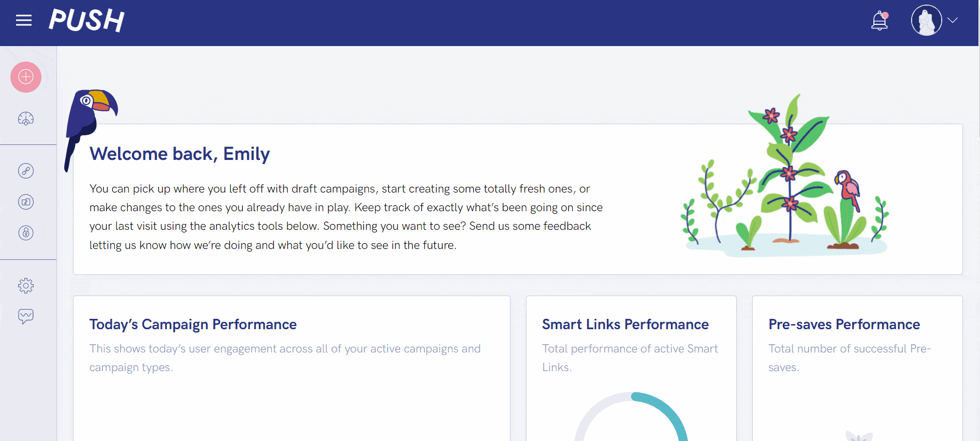Click the user profile avatar
This screenshot has height=441, width=980.
coord(927,20)
